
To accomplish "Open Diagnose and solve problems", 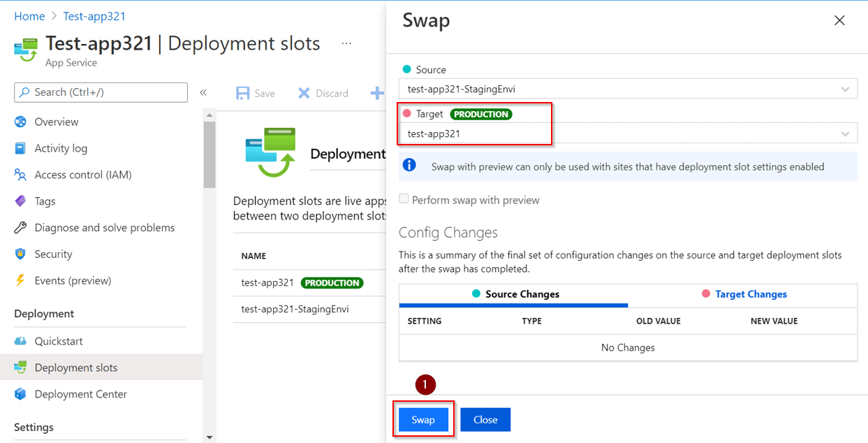I will [104, 228].
